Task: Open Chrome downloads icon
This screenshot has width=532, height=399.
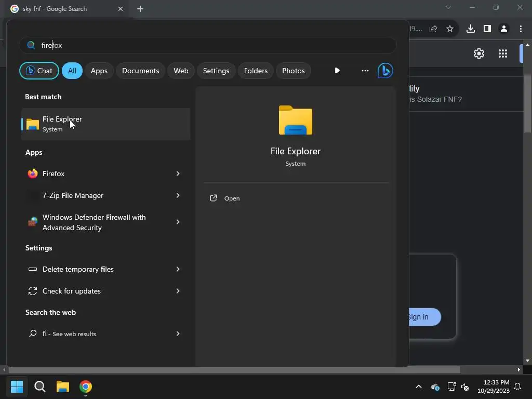Action: [470, 29]
